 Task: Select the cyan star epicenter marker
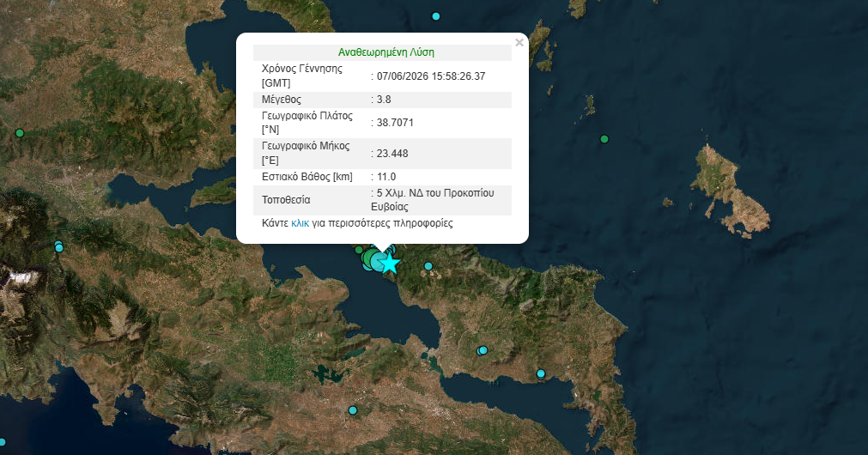pos(391,264)
